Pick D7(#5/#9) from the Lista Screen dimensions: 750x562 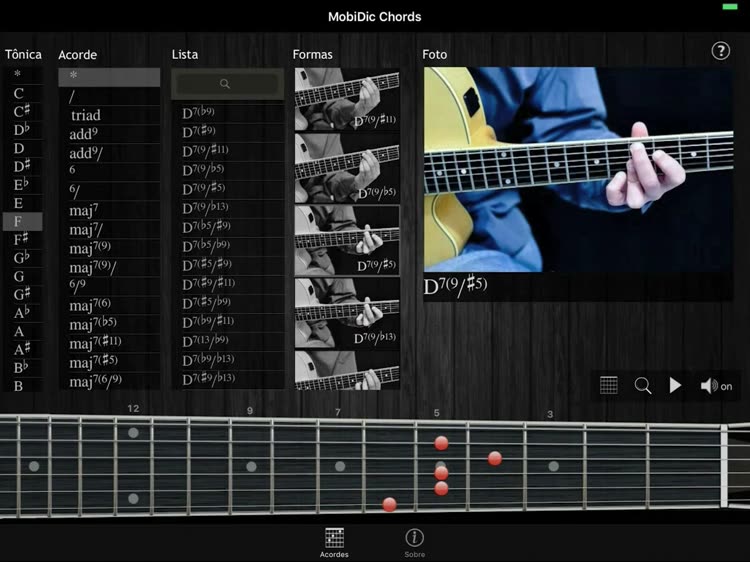[227, 265]
